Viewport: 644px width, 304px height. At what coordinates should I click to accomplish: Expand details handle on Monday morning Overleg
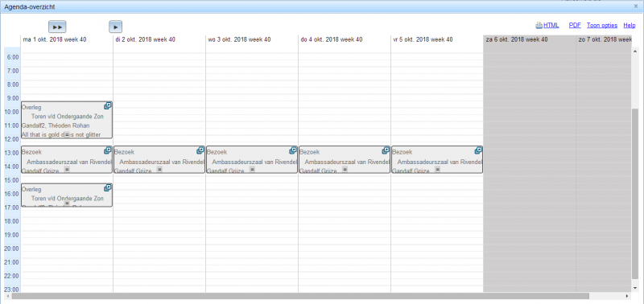[x=67, y=134]
